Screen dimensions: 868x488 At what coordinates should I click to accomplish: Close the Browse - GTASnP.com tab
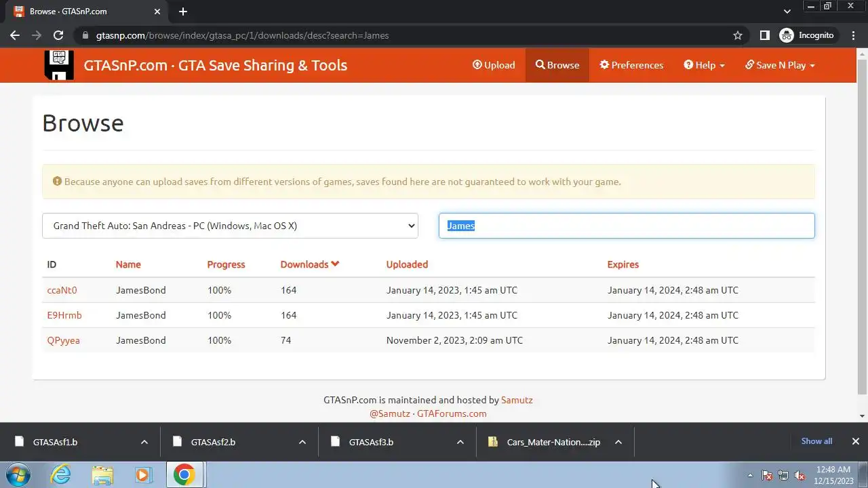157,12
